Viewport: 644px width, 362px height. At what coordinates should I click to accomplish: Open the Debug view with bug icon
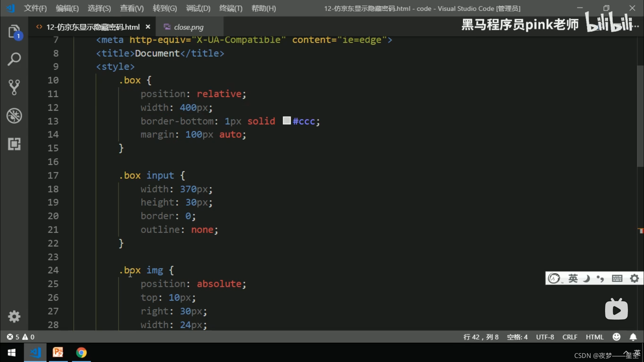(14, 116)
